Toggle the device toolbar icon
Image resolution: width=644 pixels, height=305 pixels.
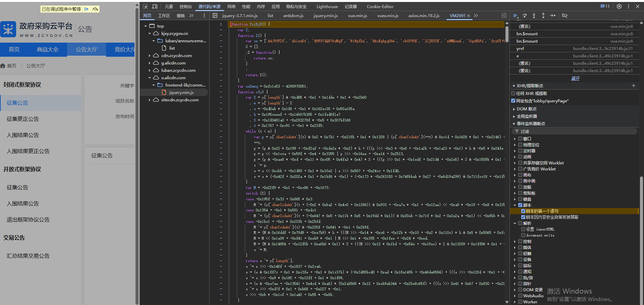[x=155, y=6]
